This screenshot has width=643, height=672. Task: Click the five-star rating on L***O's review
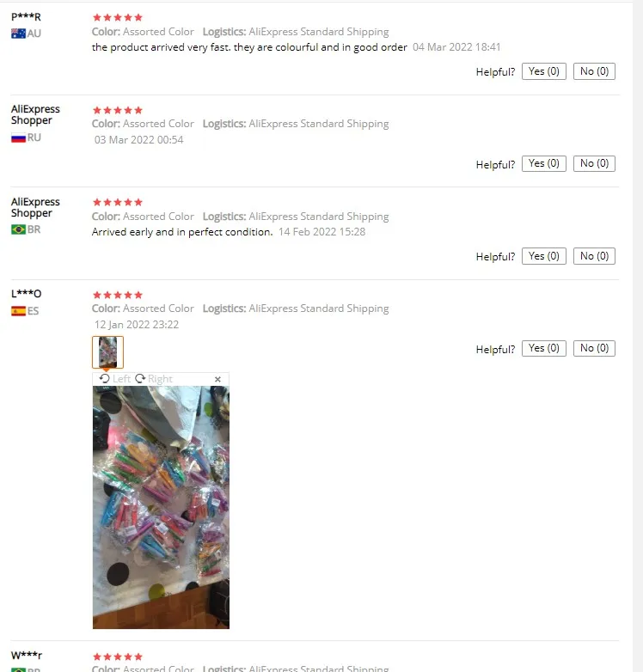(x=118, y=295)
